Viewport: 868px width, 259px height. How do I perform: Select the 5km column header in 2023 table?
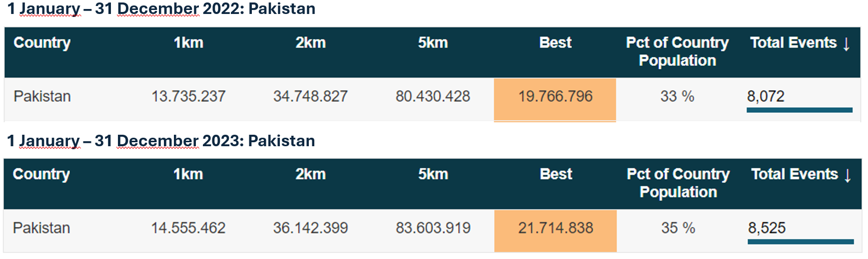(x=433, y=174)
